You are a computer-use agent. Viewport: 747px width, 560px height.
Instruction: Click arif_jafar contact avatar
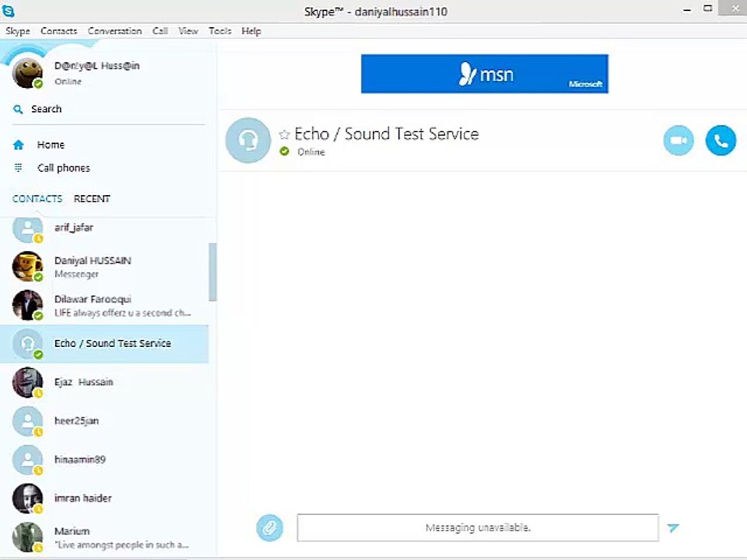[x=27, y=229]
